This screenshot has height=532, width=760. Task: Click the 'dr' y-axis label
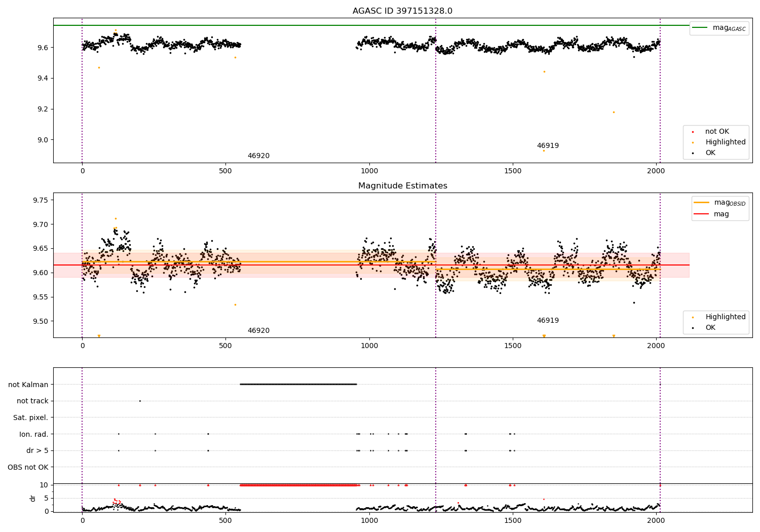pos(33,498)
